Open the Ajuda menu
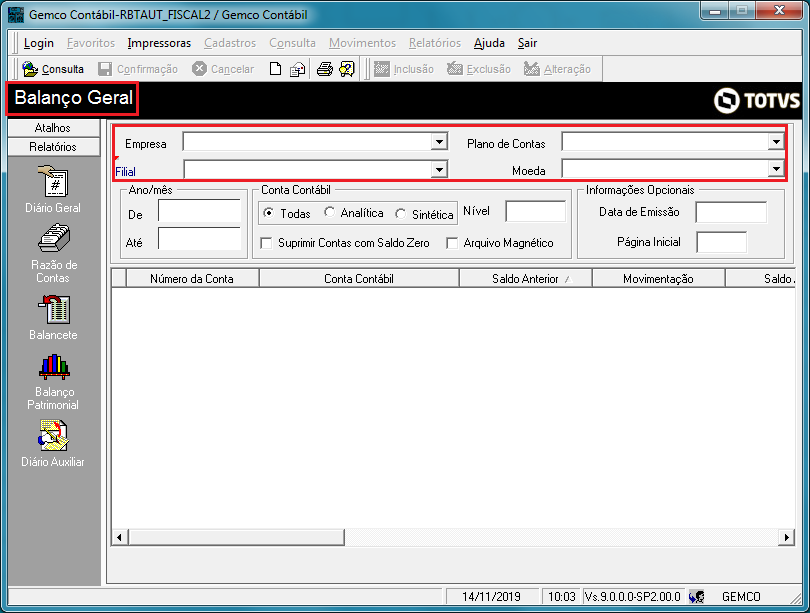The height and width of the screenshot is (613, 810). (x=489, y=43)
